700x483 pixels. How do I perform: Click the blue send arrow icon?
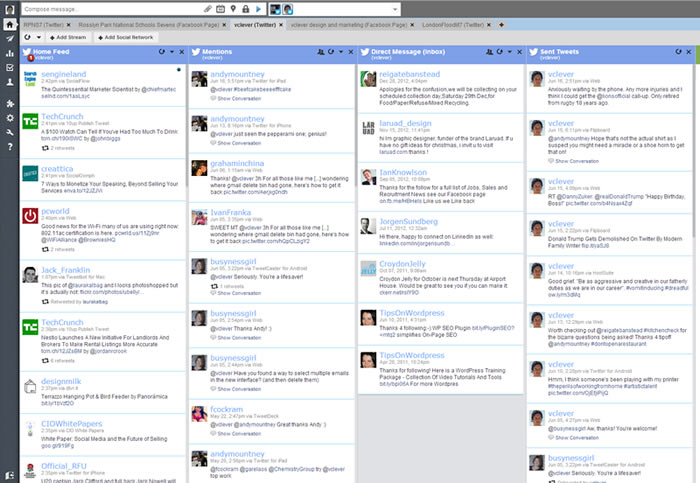(x=258, y=8)
